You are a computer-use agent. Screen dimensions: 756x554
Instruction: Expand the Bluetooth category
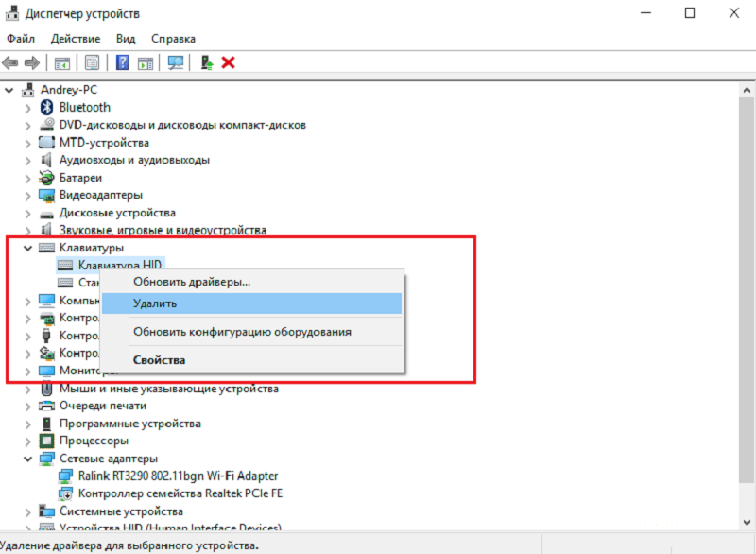pyautogui.click(x=28, y=108)
